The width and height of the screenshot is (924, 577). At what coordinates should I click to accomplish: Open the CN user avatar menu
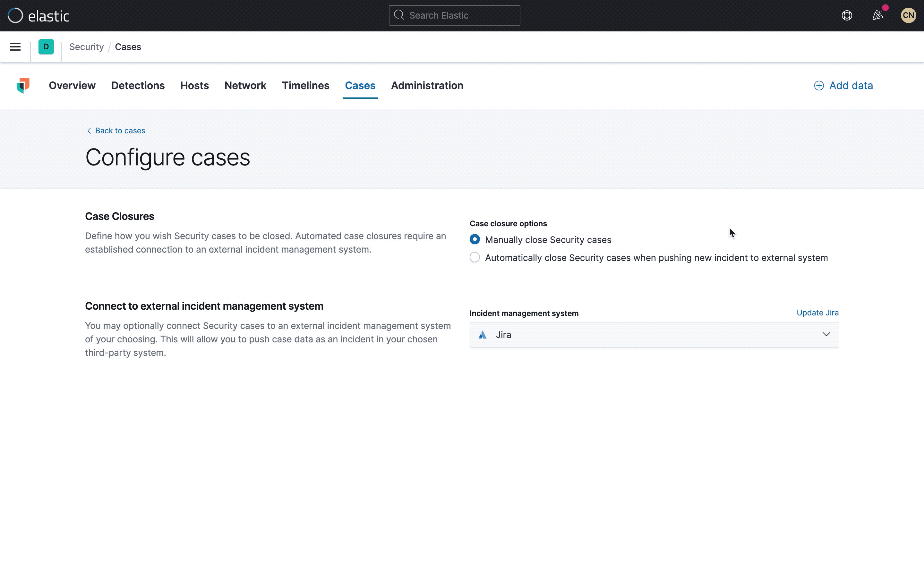pyautogui.click(x=908, y=16)
